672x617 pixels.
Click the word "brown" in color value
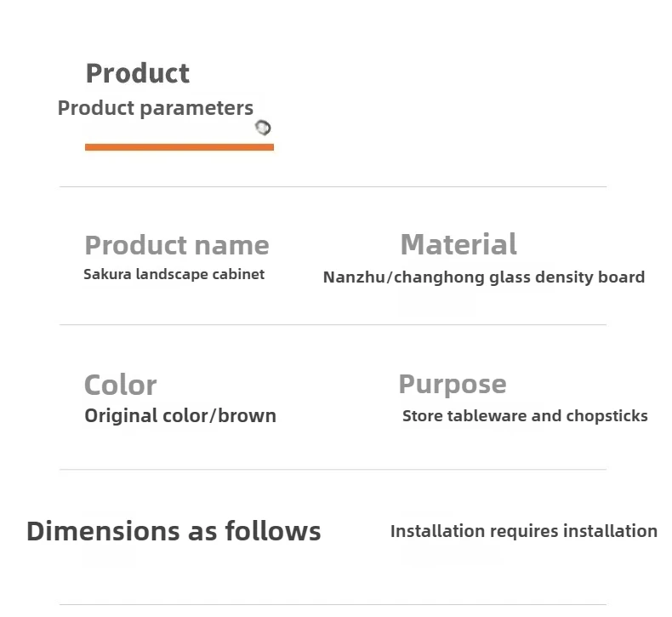[248, 416]
